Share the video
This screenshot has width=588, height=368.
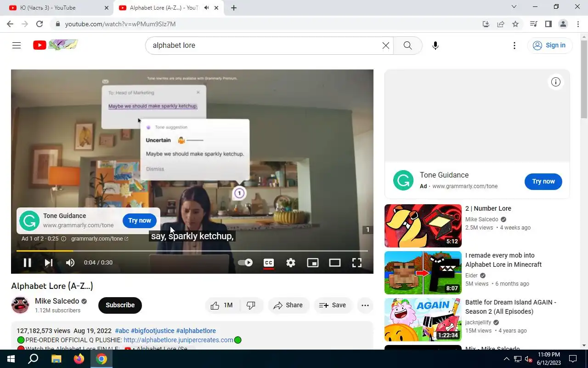pos(288,305)
